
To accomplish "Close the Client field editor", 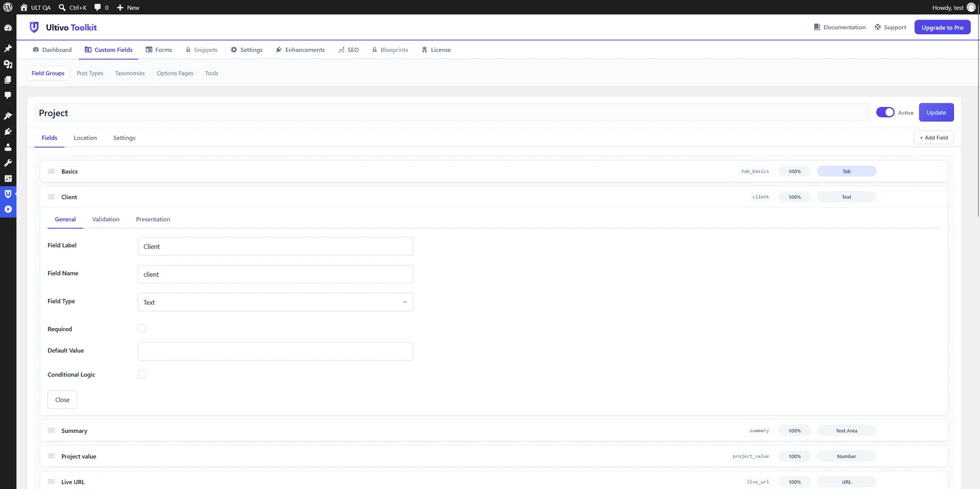I will (62, 400).
